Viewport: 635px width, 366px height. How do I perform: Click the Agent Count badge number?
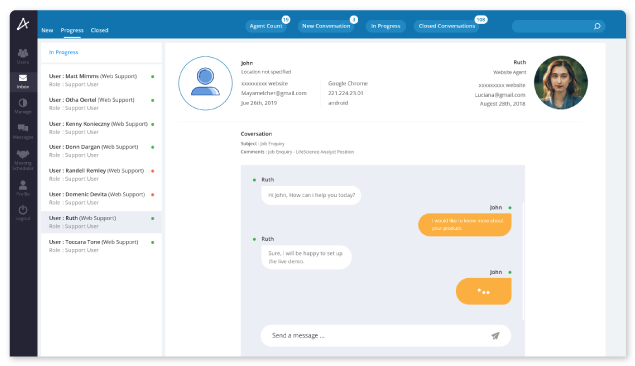click(x=286, y=19)
